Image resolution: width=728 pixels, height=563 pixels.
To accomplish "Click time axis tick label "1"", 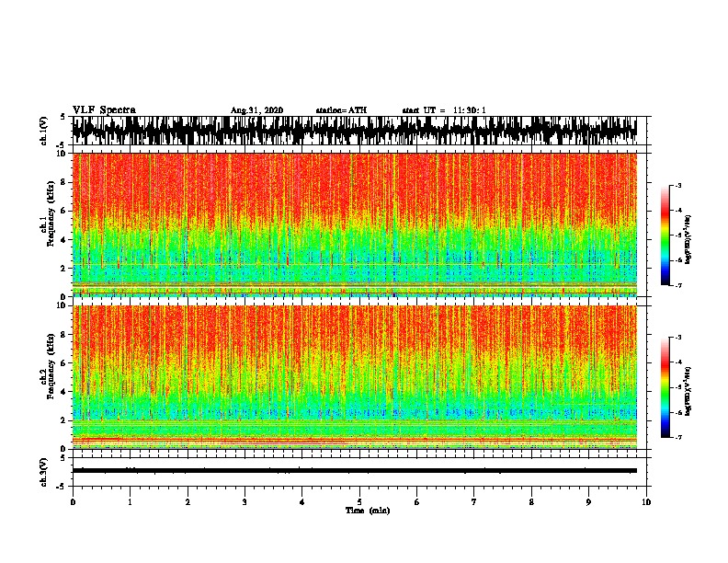I will pos(130,502).
